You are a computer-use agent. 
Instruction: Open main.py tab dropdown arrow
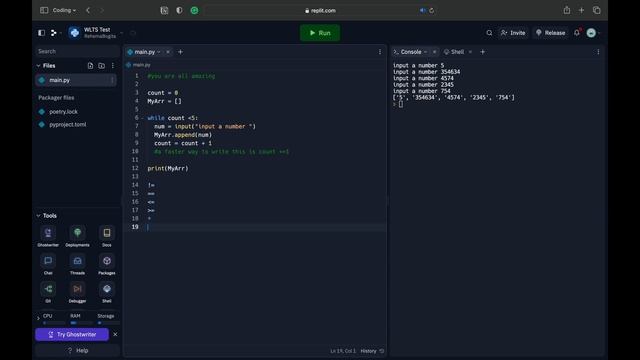tap(159, 52)
